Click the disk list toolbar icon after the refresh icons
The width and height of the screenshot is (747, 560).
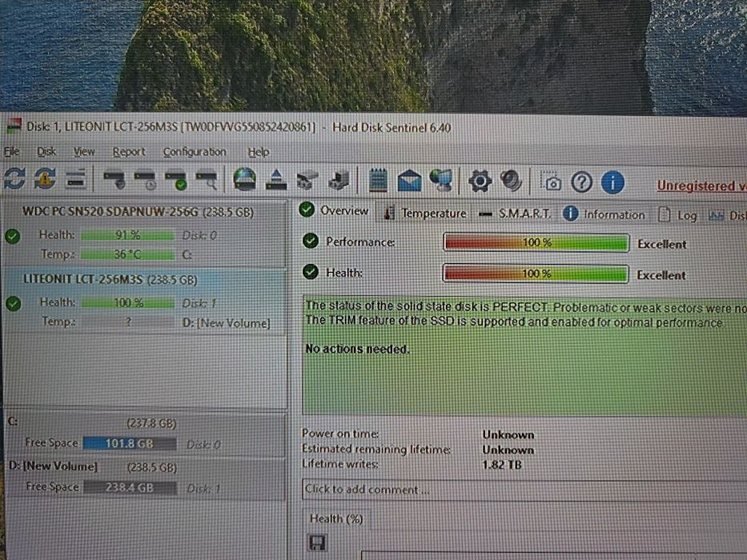75,179
